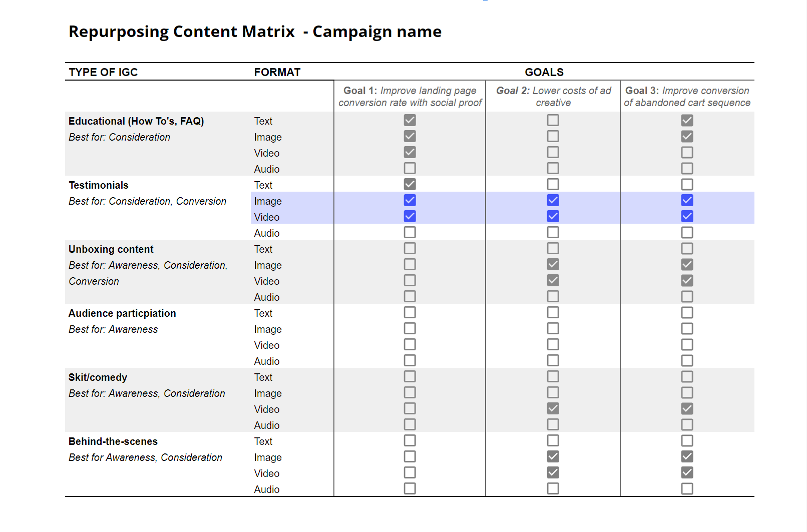The width and height of the screenshot is (807, 532).
Task: Uncheck Educational Image checkbox under Goal 3
Action: (x=687, y=136)
